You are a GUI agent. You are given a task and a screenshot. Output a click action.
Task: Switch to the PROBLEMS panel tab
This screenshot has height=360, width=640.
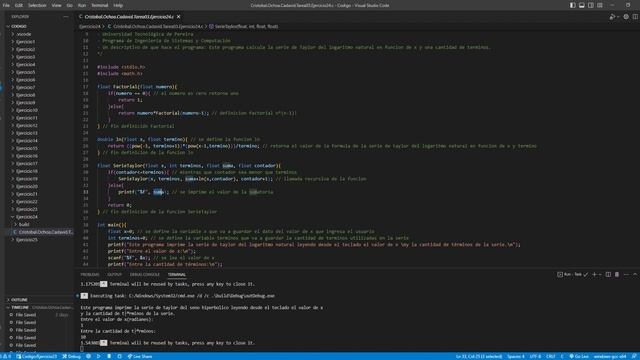pyautogui.click(x=90, y=275)
